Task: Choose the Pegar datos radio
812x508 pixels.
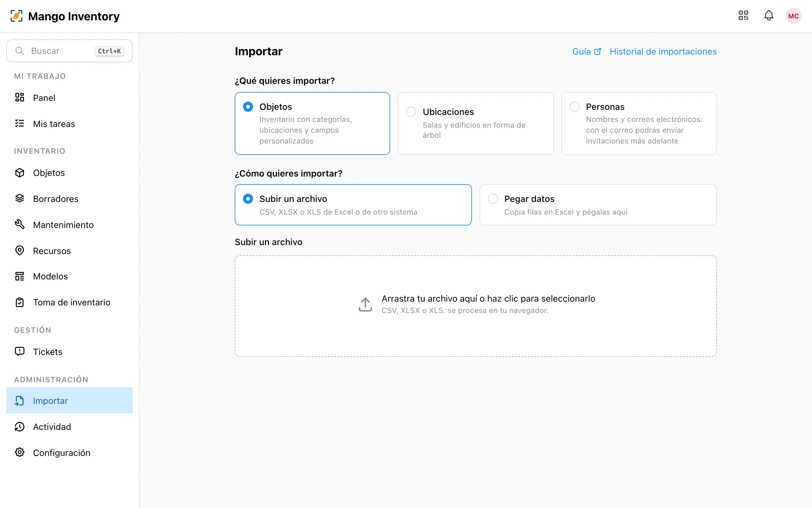Action: click(x=493, y=199)
